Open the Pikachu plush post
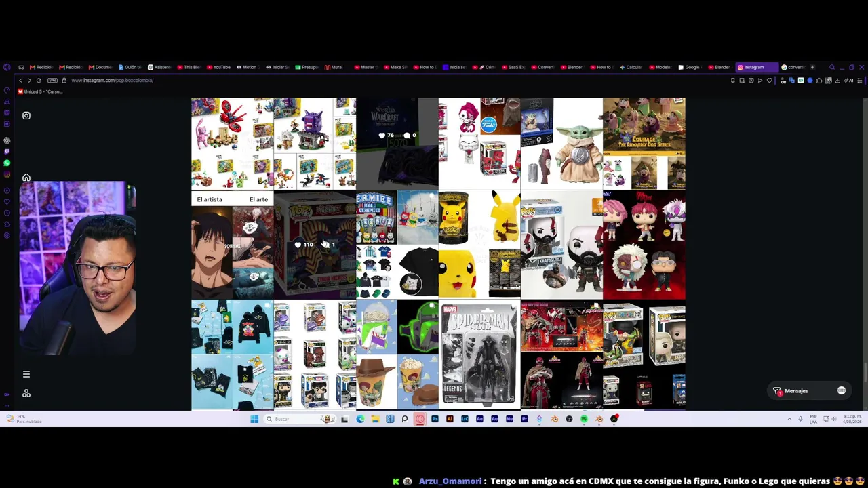This screenshot has height=488, width=868. point(479,245)
